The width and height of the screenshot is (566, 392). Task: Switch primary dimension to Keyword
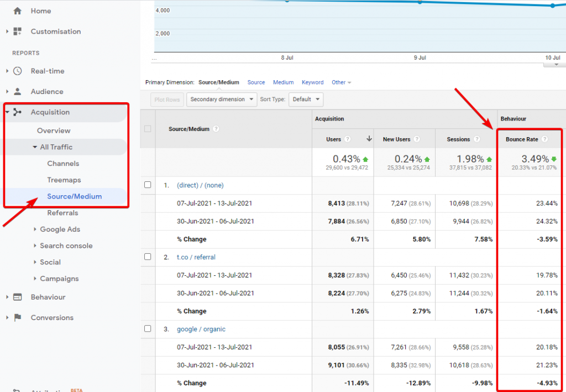pyautogui.click(x=312, y=82)
